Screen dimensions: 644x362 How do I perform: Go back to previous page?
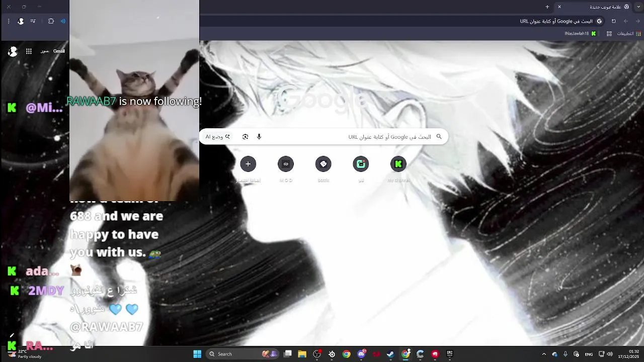[638, 21]
